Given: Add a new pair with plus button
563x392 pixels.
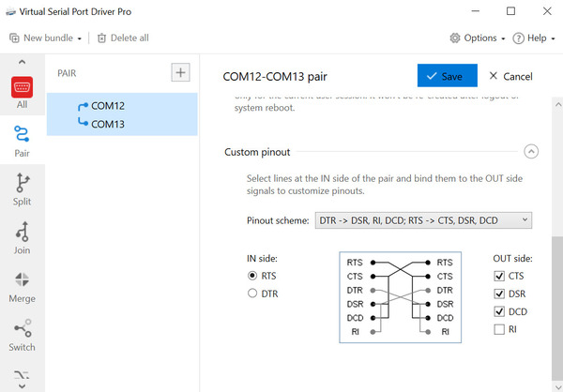Looking at the screenshot, I should tap(180, 72).
